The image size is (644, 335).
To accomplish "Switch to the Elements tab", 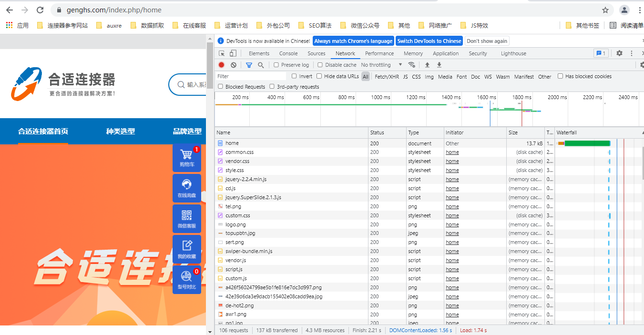I will pos(259,53).
